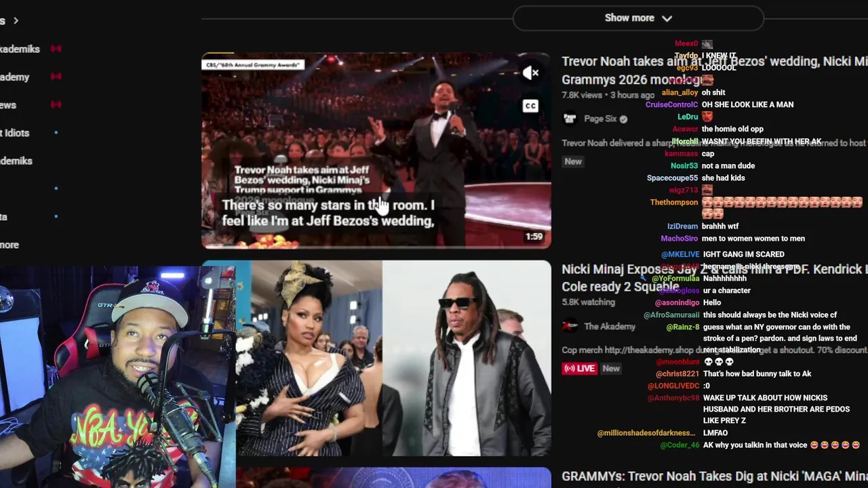Open the Trevor Noah Grammys video thumbnail
Viewport: 868px width, 488px height.
pyautogui.click(x=376, y=150)
